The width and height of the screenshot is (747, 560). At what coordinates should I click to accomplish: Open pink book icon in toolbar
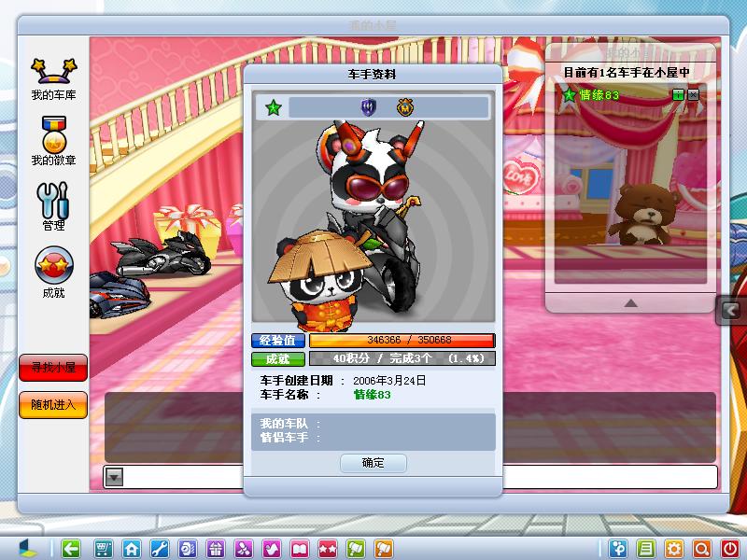pyautogui.click(x=300, y=549)
